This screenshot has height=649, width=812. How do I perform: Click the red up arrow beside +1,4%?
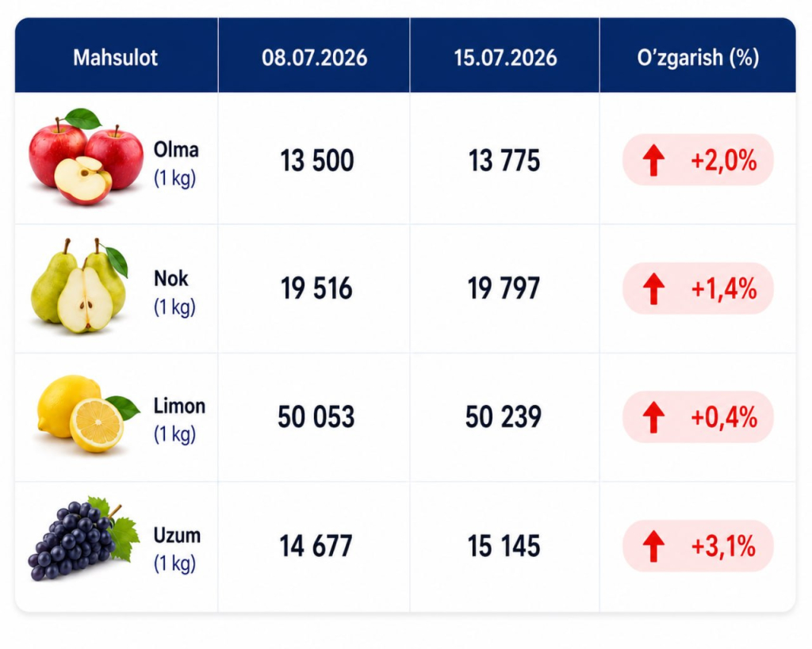tap(653, 288)
